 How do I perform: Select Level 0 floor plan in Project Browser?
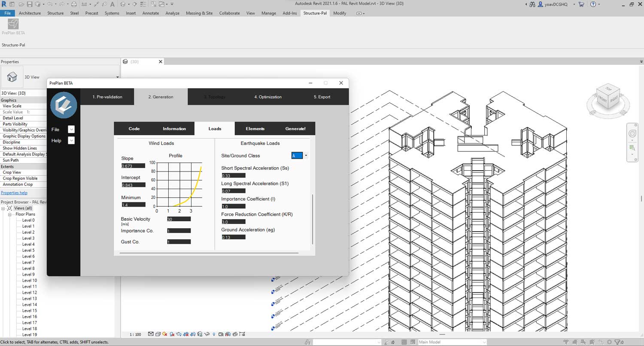[28, 220]
